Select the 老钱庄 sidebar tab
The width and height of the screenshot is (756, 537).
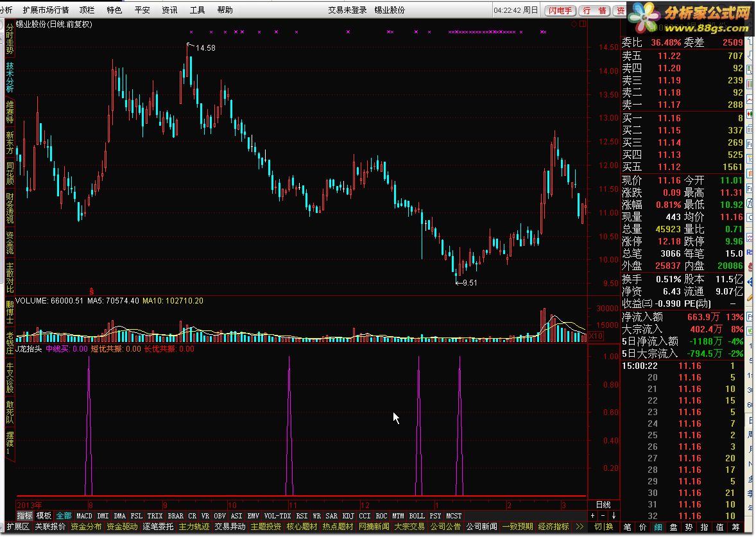(x=10, y=343)
